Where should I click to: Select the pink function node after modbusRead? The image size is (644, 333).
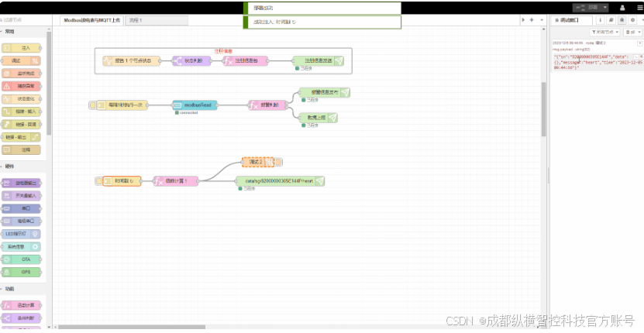coord(268,105)
